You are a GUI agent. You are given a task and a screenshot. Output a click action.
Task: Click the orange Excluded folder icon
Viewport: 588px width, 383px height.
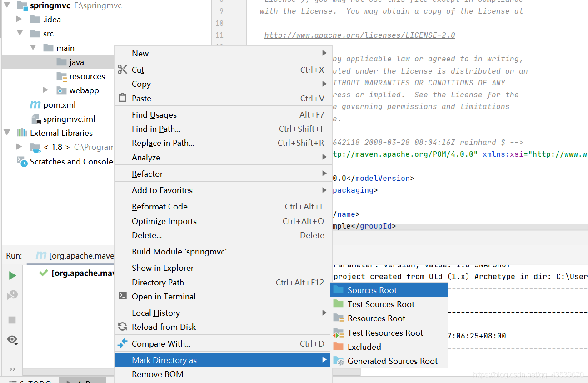coord(338,347)
